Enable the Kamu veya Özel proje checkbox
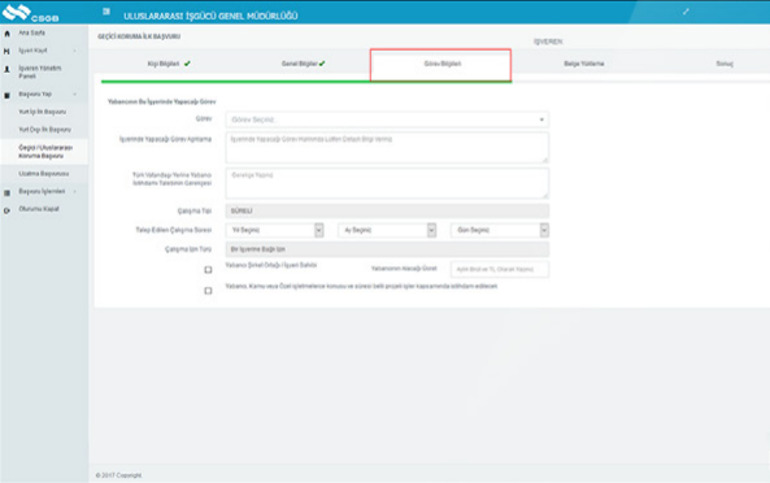This screenshot has width=770, height=483. [x=208, y=291]
